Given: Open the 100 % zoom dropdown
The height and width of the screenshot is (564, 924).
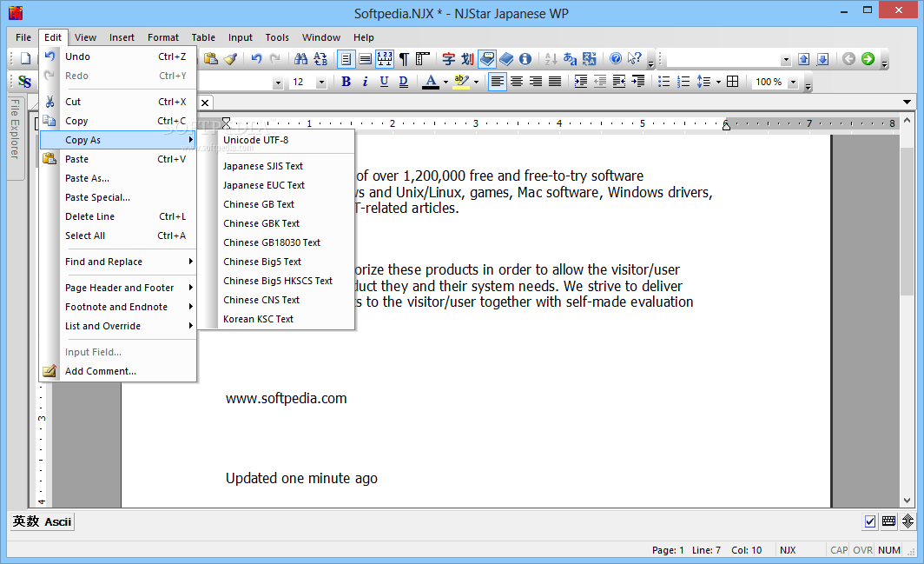Looking at the screenshot, I should 793,82.
